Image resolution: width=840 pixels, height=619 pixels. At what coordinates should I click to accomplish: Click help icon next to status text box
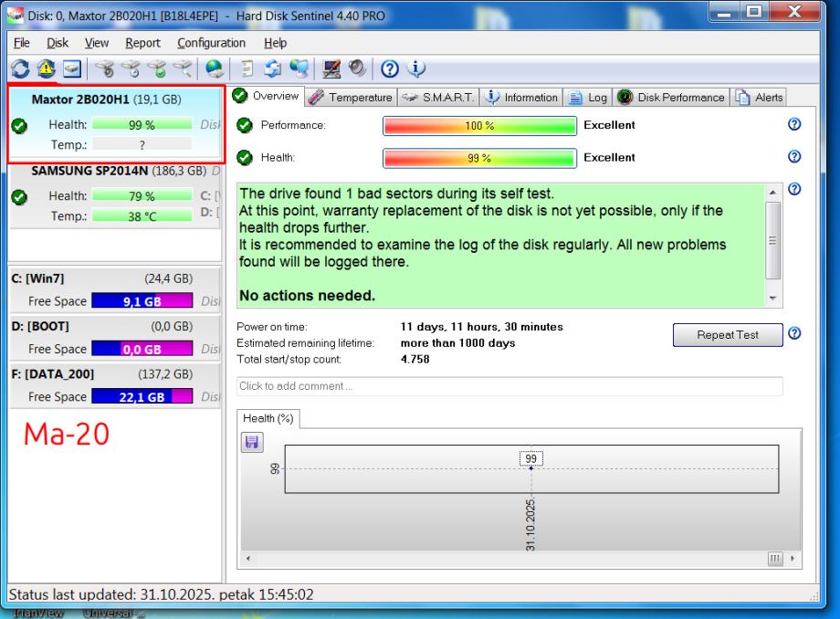click(794, 189)
